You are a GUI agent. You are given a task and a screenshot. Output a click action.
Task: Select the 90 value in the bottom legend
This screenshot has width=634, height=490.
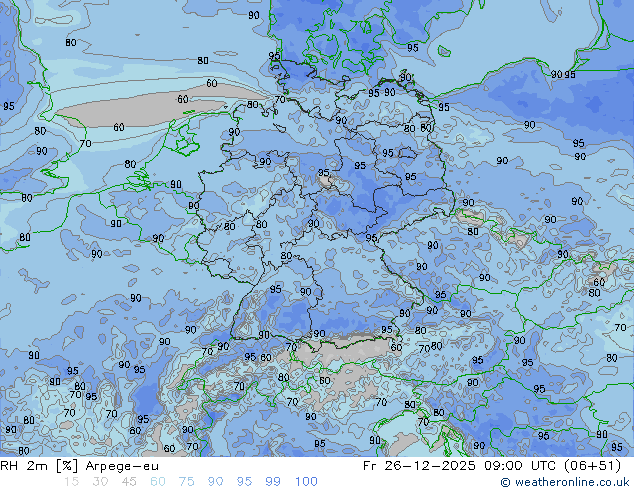pos(215,482)
